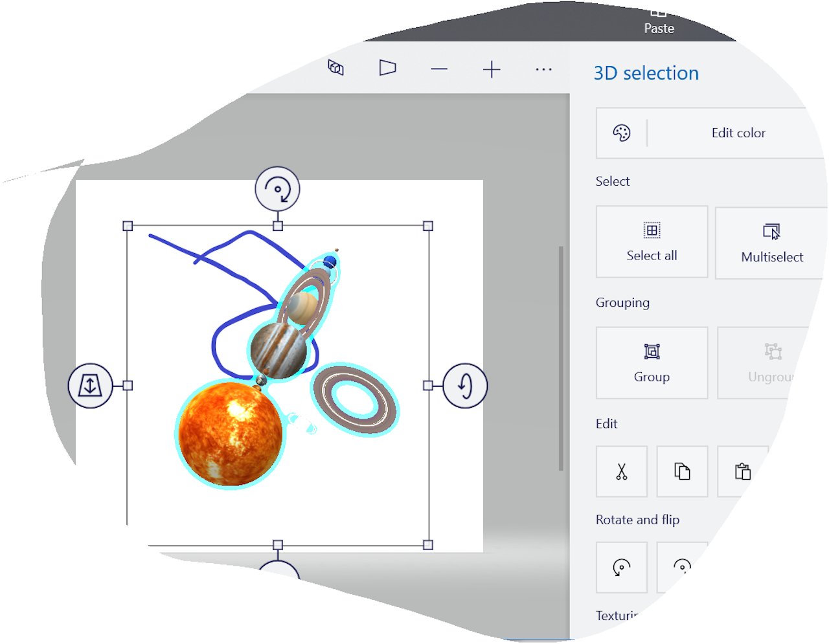Click the rotate left icon under Rotate and flip

621,568
